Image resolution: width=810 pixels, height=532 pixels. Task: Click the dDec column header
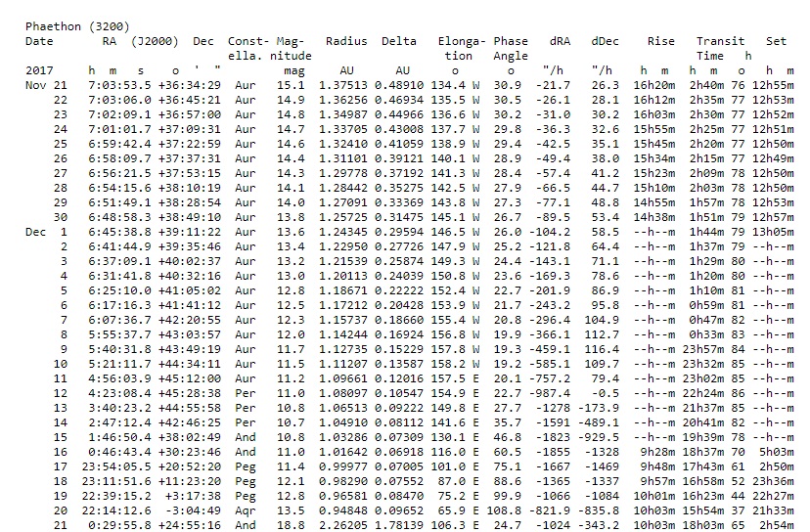coord(604,41)
